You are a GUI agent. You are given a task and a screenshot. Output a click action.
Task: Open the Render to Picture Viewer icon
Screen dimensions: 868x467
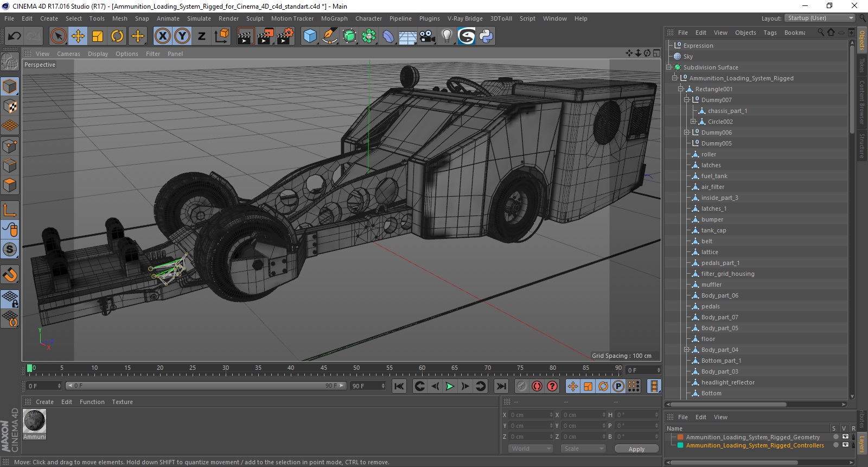[x=265, y=36]
